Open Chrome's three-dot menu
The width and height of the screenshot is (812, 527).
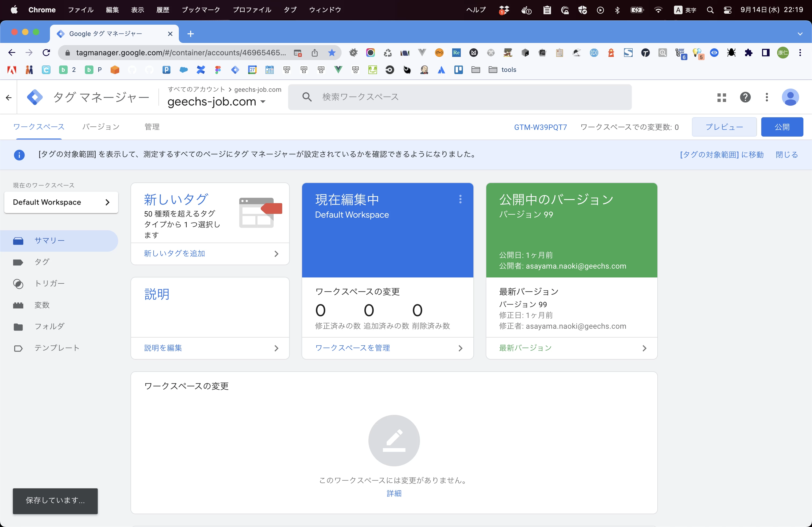(x=800, y=53)
